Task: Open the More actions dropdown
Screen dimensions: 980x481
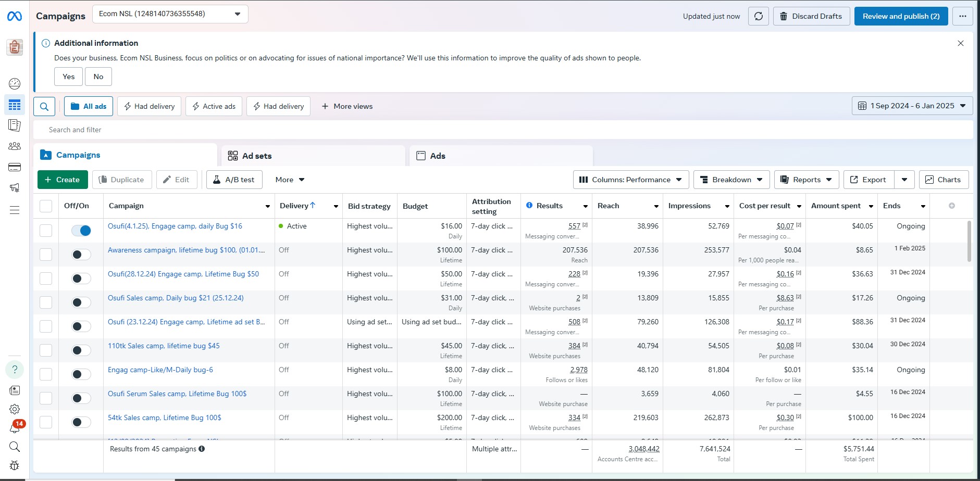Action: [290, 180]
